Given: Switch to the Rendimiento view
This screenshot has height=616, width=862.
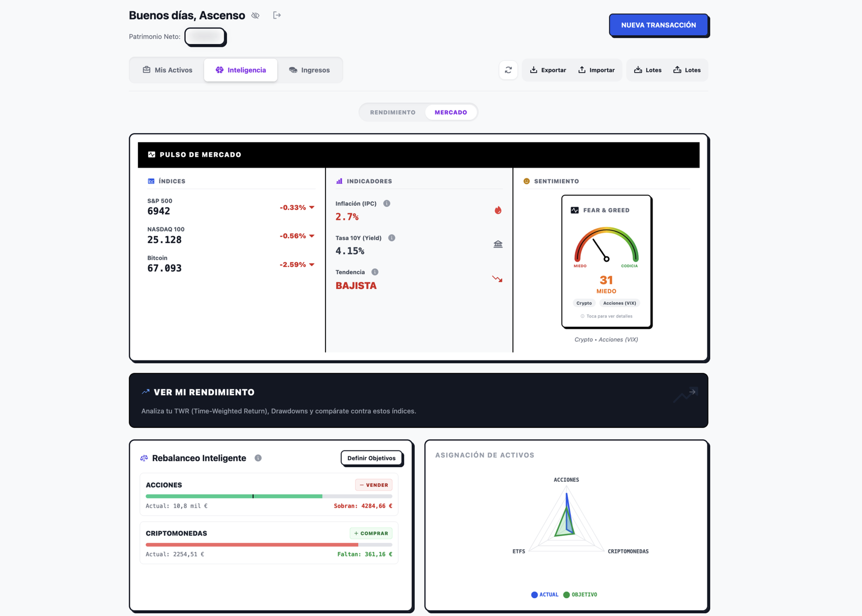Looking at the screenshot, I should pyautogui.click(x=393, y=113).
